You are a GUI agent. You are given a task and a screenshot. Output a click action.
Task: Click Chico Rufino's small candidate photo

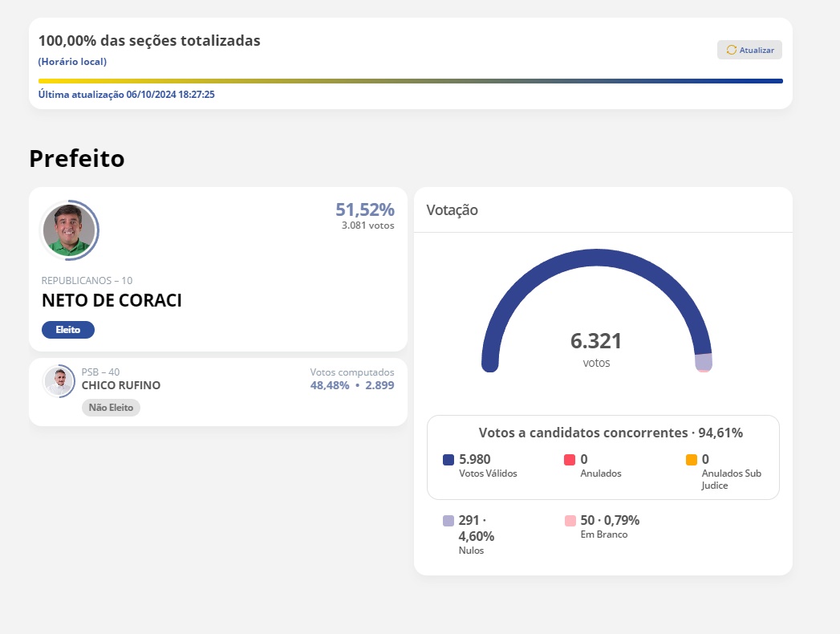click(59, 380)
